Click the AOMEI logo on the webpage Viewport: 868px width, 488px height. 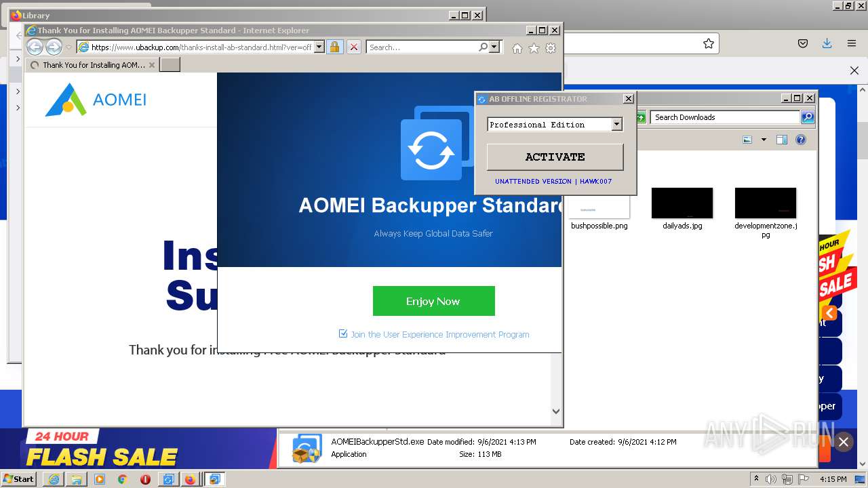pos(96,100)
